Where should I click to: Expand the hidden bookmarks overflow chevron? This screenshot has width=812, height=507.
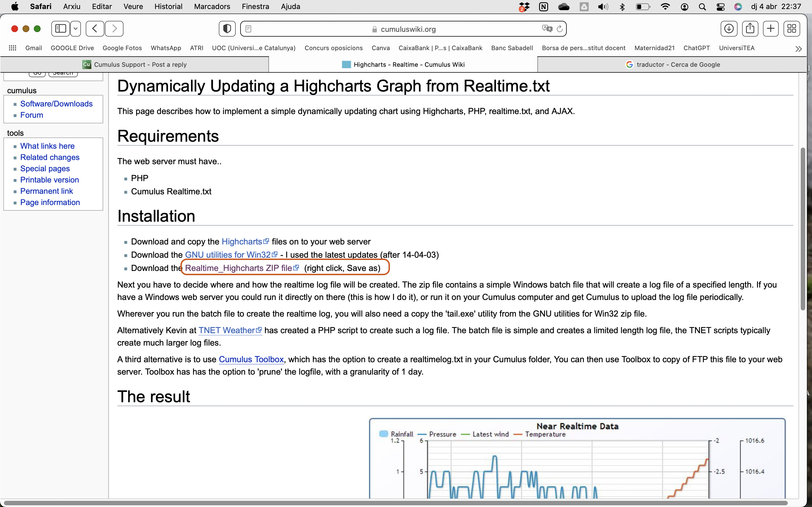[798, 49]
